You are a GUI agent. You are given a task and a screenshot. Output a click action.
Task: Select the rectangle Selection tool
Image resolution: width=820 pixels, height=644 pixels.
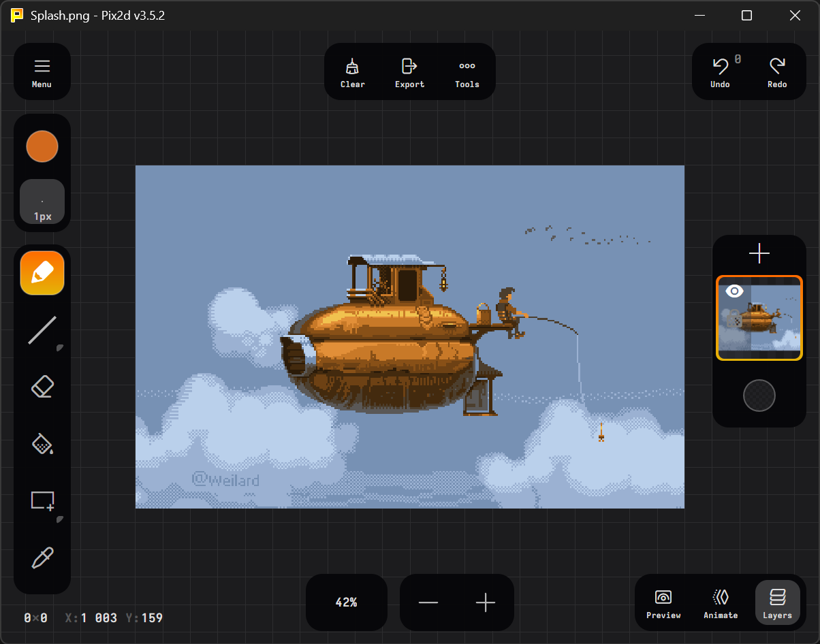pos(42,501)
